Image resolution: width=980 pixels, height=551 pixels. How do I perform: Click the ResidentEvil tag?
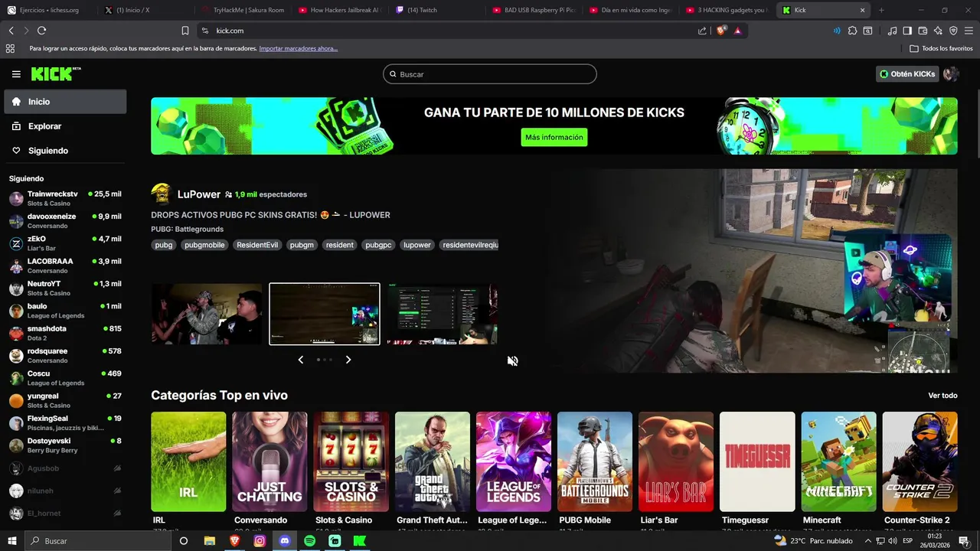coord(257,245)
